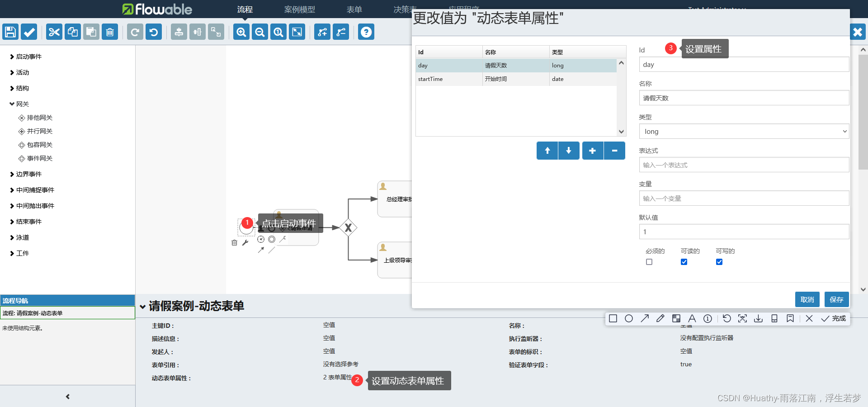Image resolution: width=868 pixels, height=407 pixels.
Task: Click the Id input field containing day
Action: (x=744, y=65)
